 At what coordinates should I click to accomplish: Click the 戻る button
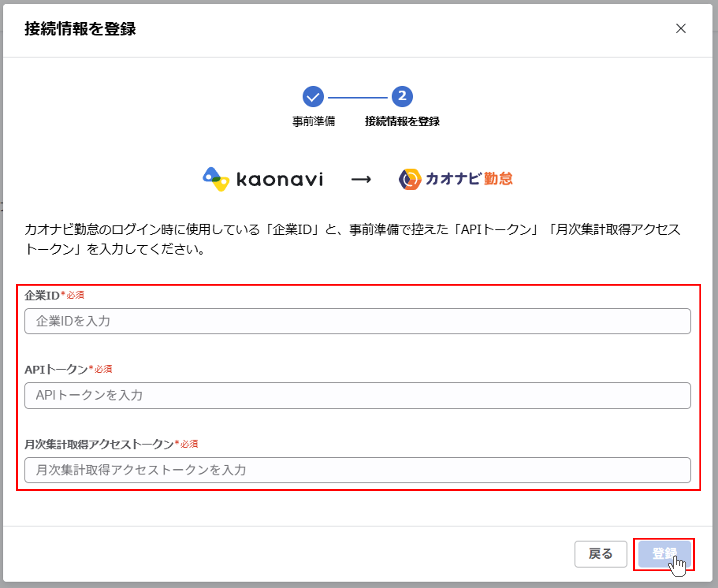[x=601, y=554]
